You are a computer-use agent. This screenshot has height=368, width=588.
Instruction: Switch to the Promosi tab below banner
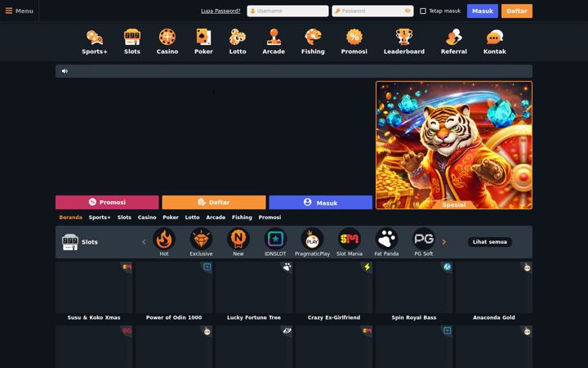coord(269,218)
